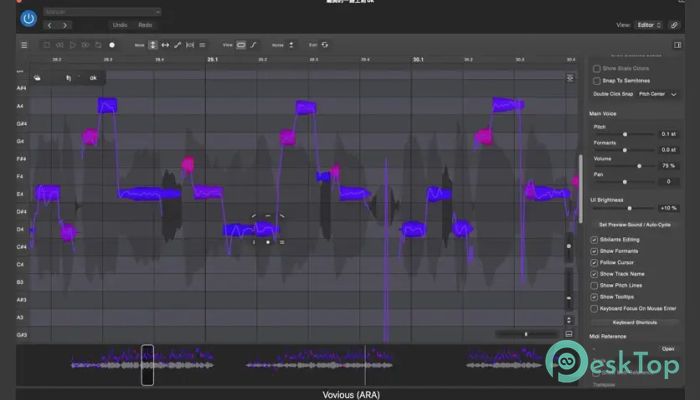Switch to pitch curve view icon
Screen dimensions: 700x400
point(254,45)
